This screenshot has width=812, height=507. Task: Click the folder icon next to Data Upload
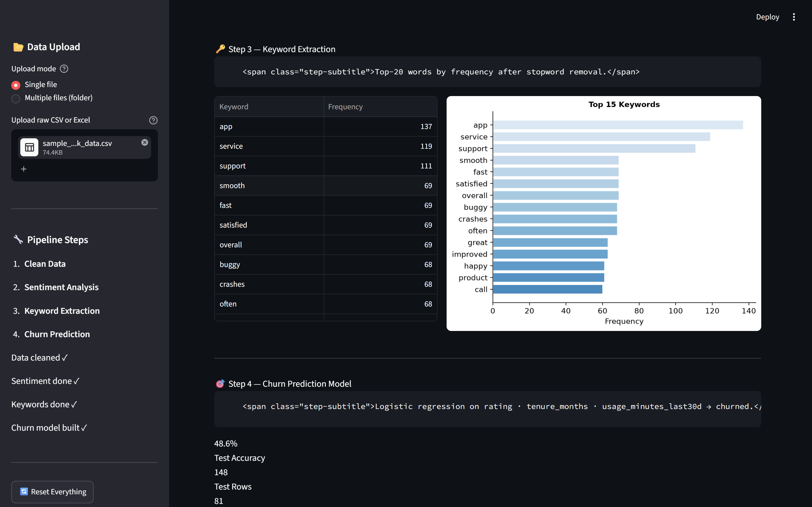click(18, 47)
